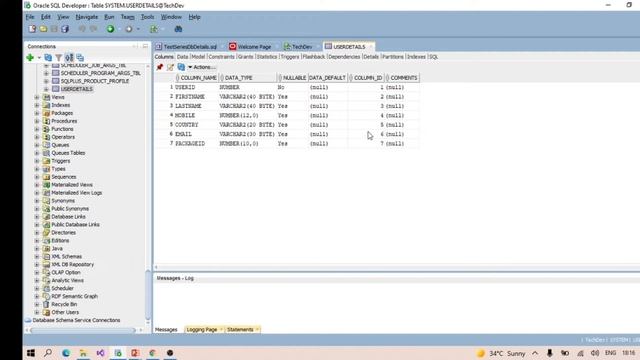Open the File menu
The height and width of the screenshot is (360, 640).
30,17
